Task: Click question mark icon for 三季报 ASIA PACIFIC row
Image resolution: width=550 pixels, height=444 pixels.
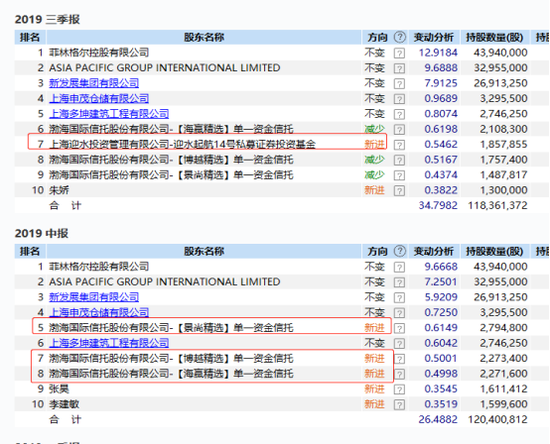Action: (x=399, y=68)
